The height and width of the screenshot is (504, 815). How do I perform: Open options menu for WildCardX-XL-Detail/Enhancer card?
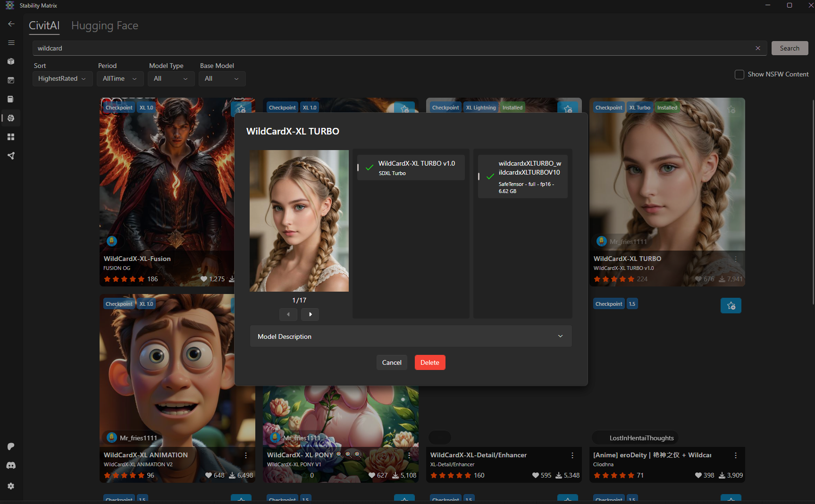[x=572, y=455]
